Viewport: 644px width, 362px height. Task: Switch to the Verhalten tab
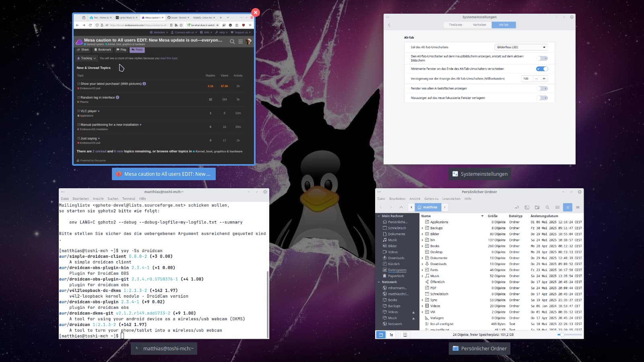479,25
